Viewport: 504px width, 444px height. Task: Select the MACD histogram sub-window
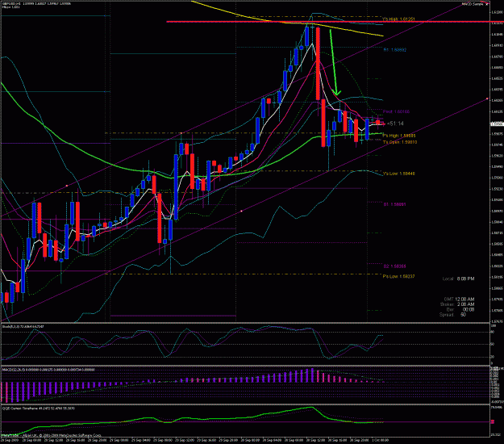246,385
